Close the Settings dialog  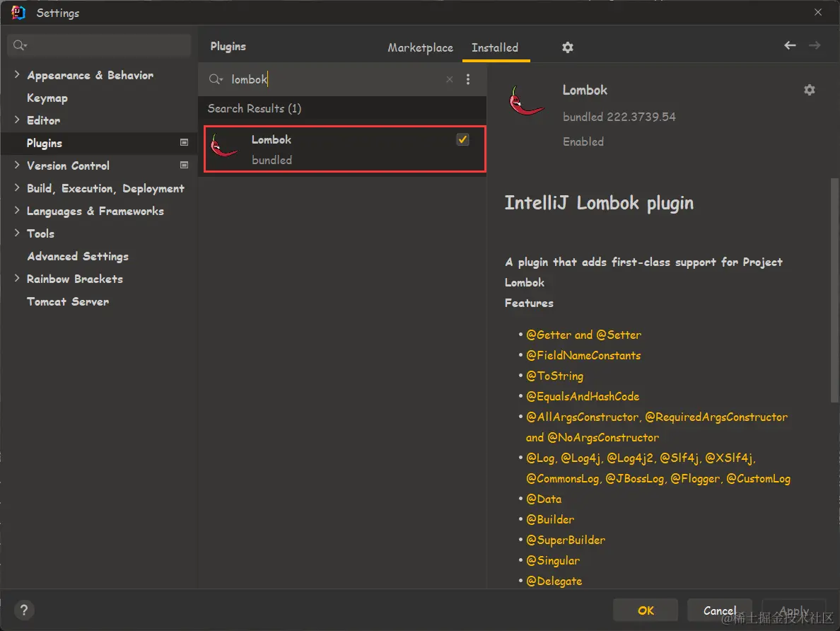pos(817,12)
